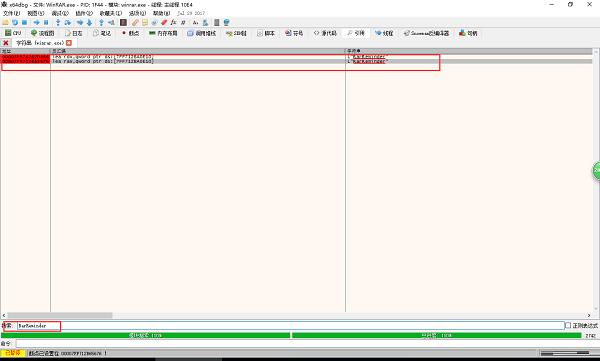
Task: Click the Address column header
Action: 25,51
